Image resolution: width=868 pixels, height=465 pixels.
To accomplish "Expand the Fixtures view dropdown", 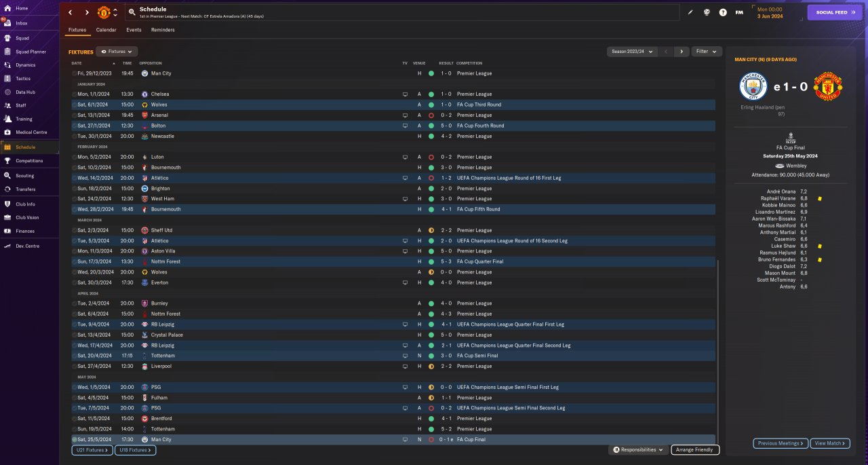I will tap(117, 52).
